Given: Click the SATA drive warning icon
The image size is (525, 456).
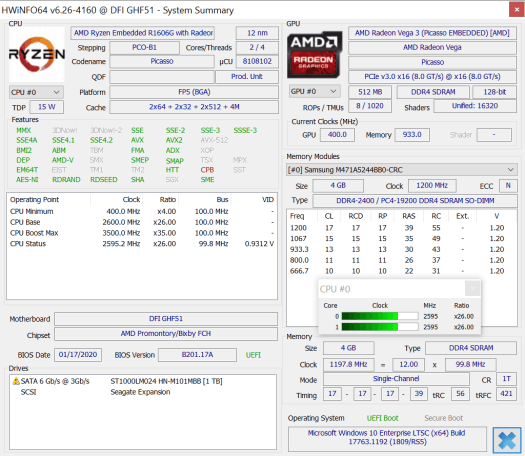Looking at the screenshot, I should pyautogui.click(x=16, y=381).
